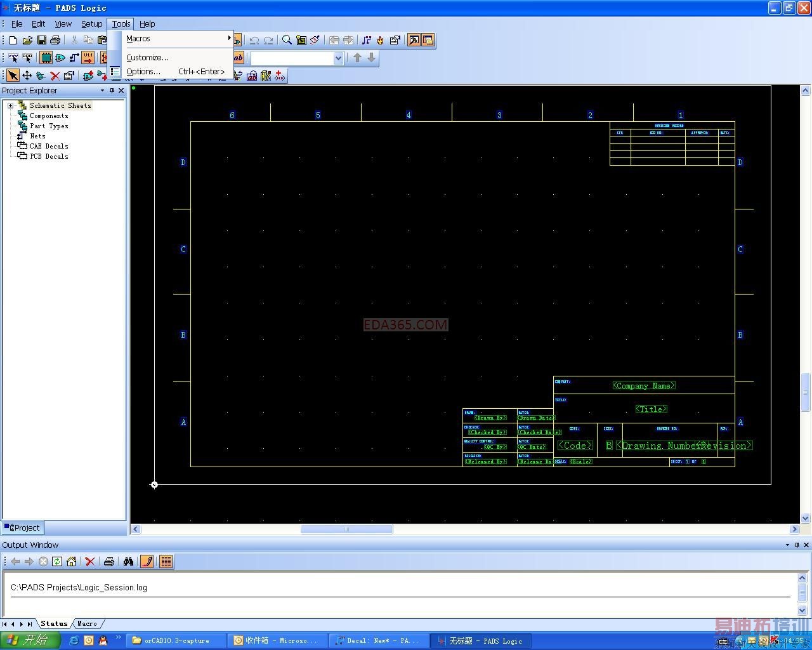Screen dimensions: 812x650
Task: Click the red X Delete tool
Action: (55, 76)
